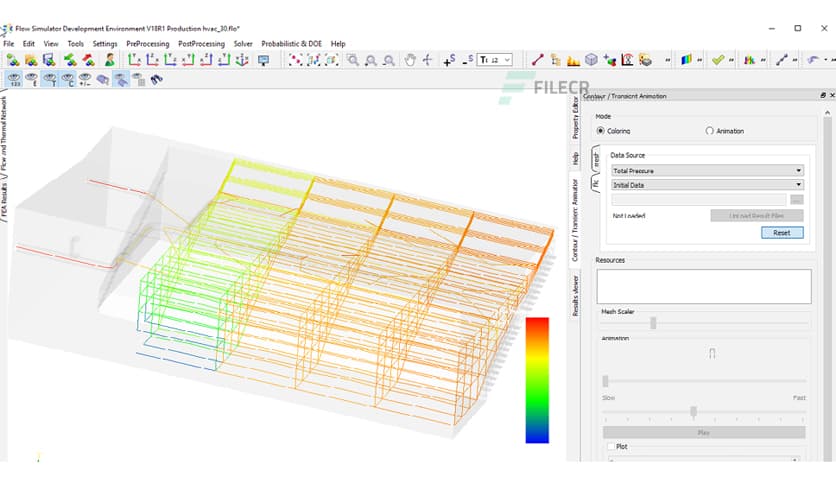The height and width of the screenshot is (484, 836).
Task: Click the rainbow contour colormap icon
Action: click(x=686, y=60)
